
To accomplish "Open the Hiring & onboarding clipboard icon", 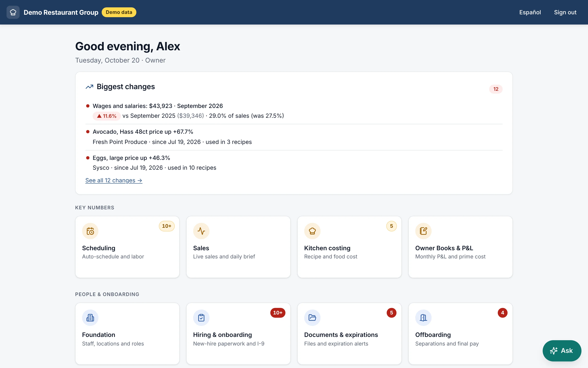I will (x=201, y=318).
